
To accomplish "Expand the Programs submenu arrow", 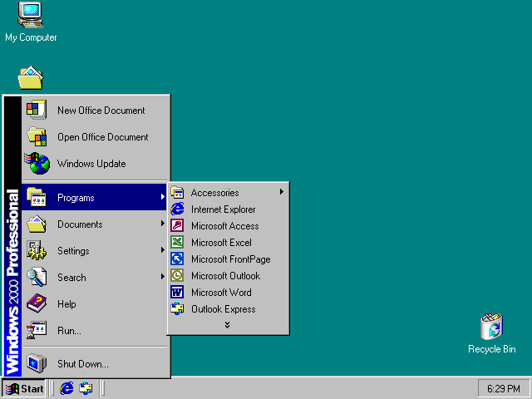I will click(163, 197).
